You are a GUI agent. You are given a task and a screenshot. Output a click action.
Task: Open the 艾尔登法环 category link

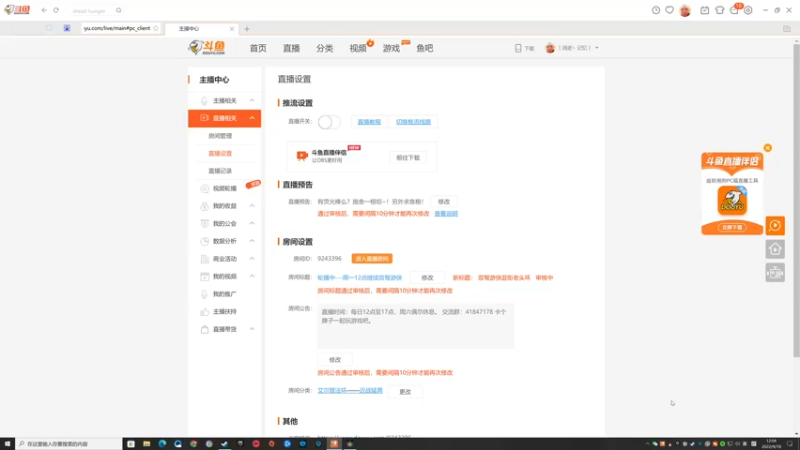350,390
